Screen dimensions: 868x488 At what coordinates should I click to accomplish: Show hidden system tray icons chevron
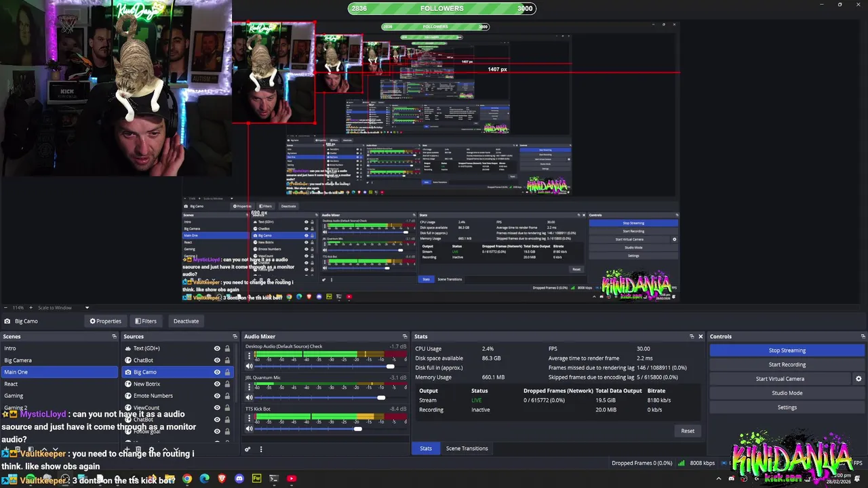click(720, 479)
